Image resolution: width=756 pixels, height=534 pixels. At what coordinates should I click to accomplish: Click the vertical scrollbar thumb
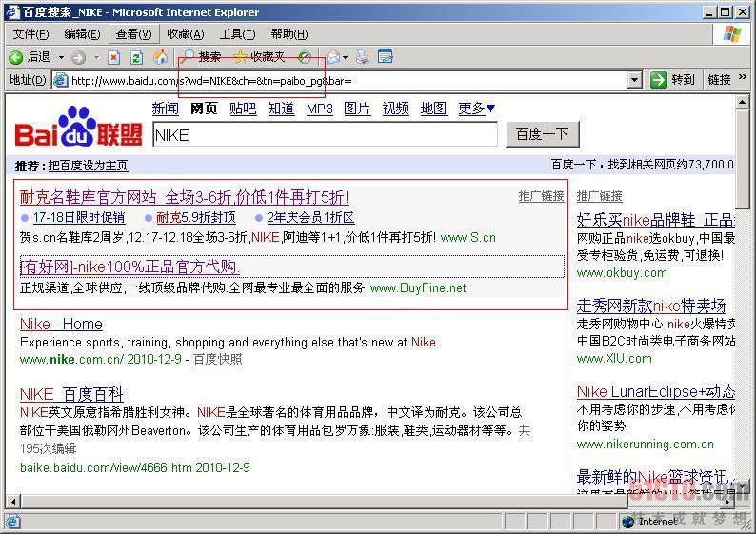(742, 159)
